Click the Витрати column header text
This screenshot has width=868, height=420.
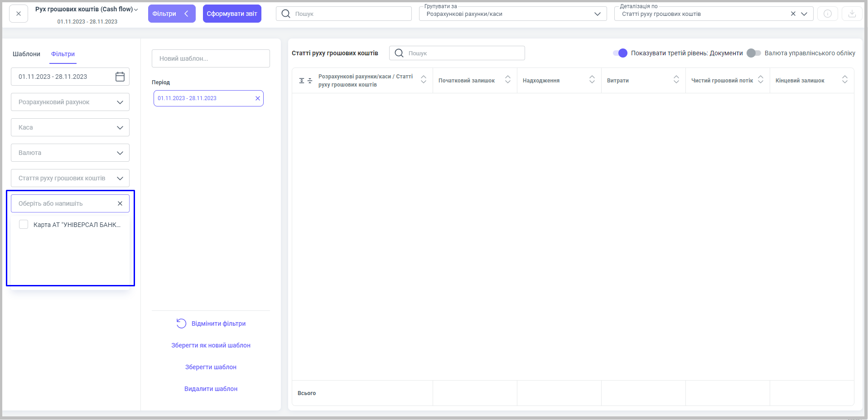618,81
